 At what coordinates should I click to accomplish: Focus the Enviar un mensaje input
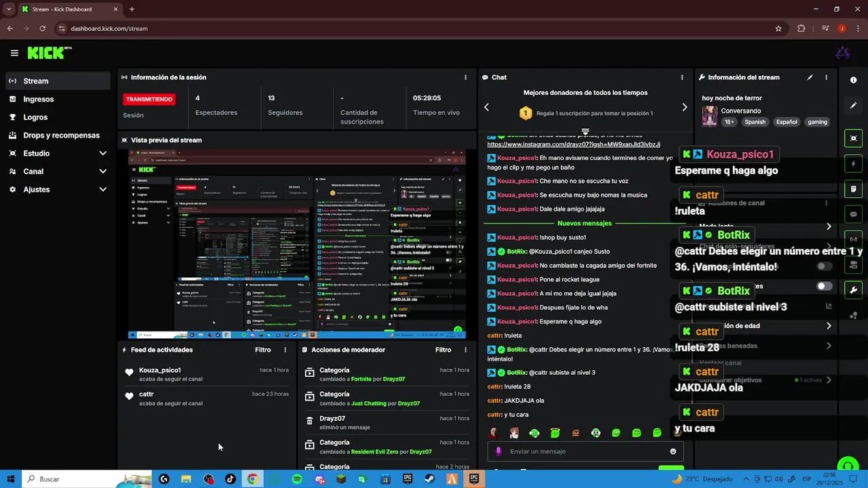point(587,451)
